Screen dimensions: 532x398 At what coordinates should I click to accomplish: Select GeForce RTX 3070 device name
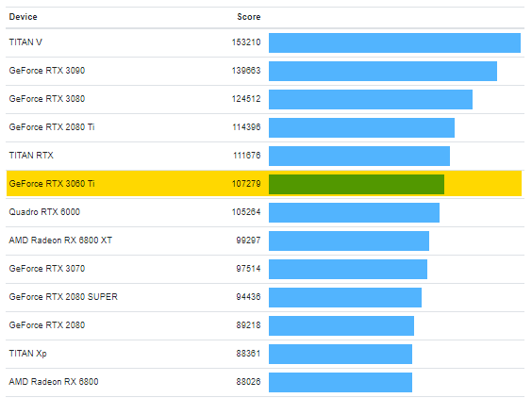pyautogui.click(x=47, y=269)
